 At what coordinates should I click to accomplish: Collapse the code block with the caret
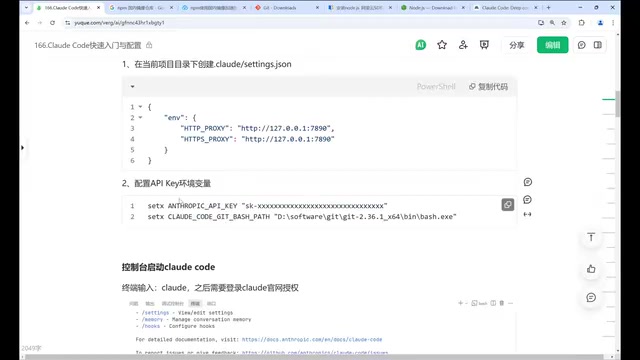(x=132, y=87)
